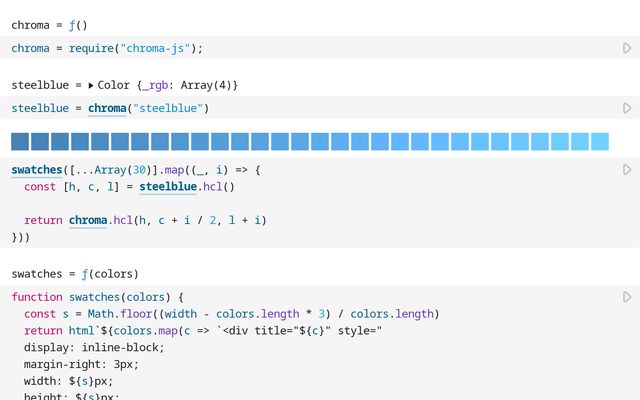Viewport: 640px width, 400px height.
Task: Run the swatches map call cell
Action: [627, 170]
